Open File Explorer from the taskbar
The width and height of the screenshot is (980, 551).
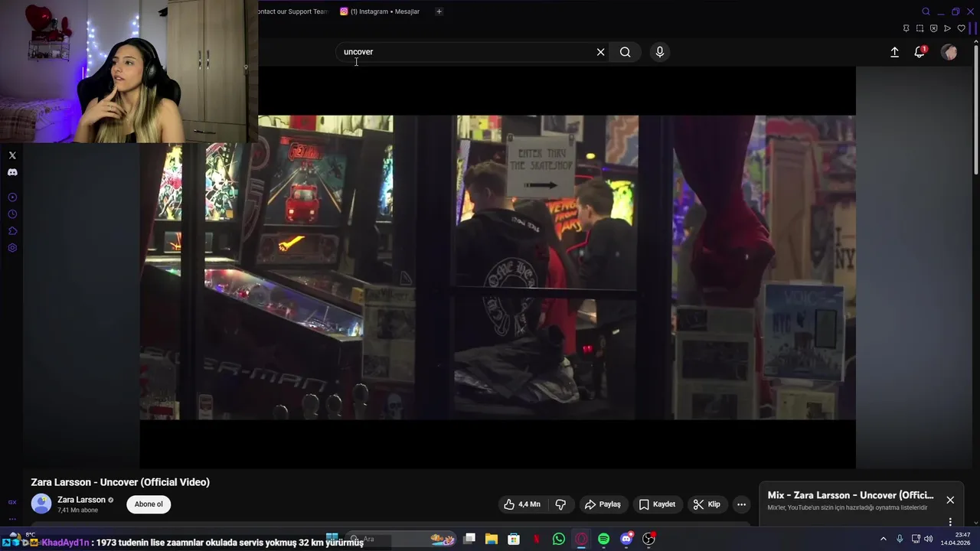[x=492, y=540]
